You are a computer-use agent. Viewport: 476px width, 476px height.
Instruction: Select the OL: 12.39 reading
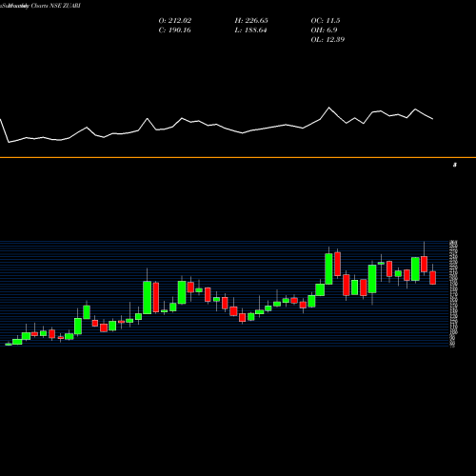point(327,40)
